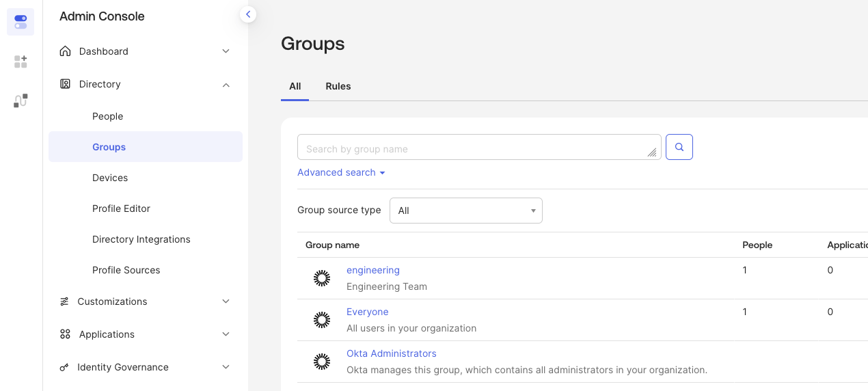Image resolution: width=868 pixels, height=391 pixels.
Task: Click the Group name column header
Action: (x=332, y=245)
